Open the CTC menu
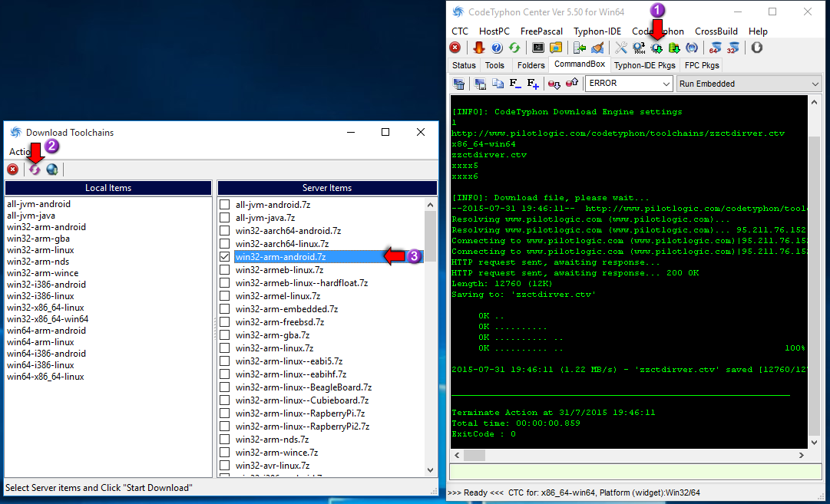830x504 pixels. 460,31
